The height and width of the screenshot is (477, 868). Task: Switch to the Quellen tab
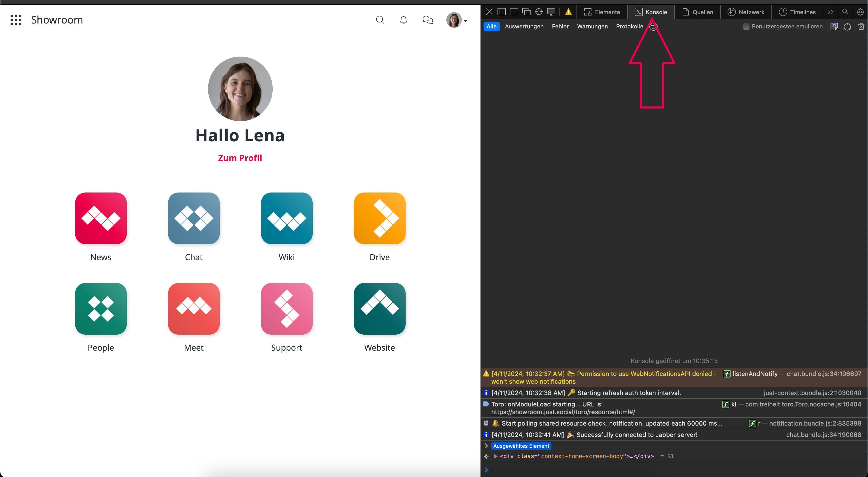[698, 12]
